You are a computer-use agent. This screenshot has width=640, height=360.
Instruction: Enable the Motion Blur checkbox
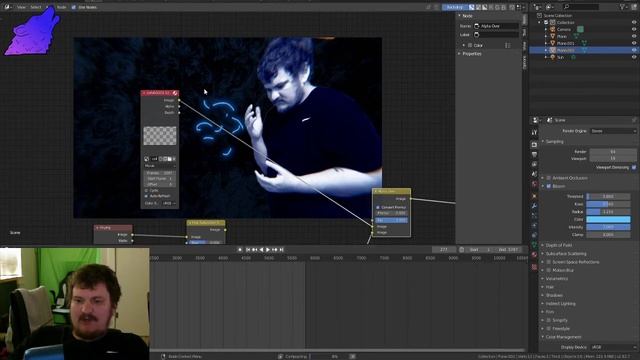pos(549,270)
